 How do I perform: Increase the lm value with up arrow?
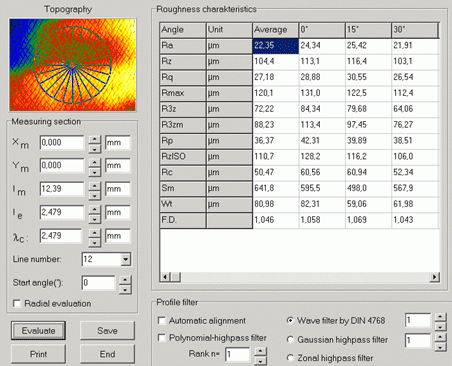[x=95, y=186]
